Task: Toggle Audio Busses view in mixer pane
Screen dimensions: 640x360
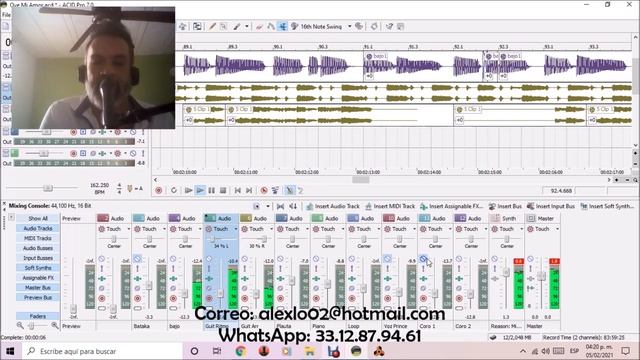Action: coord(38,248)
